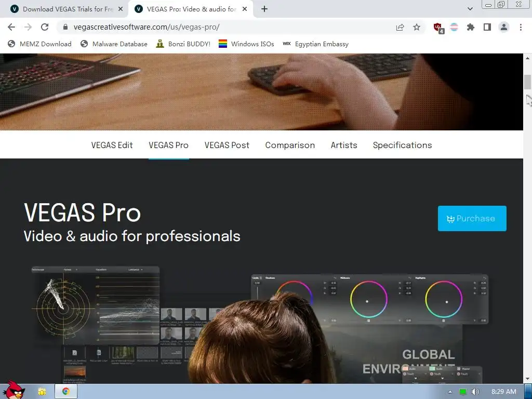Viewport: 532px width, 399px height.
Task: Bookmark this page with the star icon
Action: 417,27
